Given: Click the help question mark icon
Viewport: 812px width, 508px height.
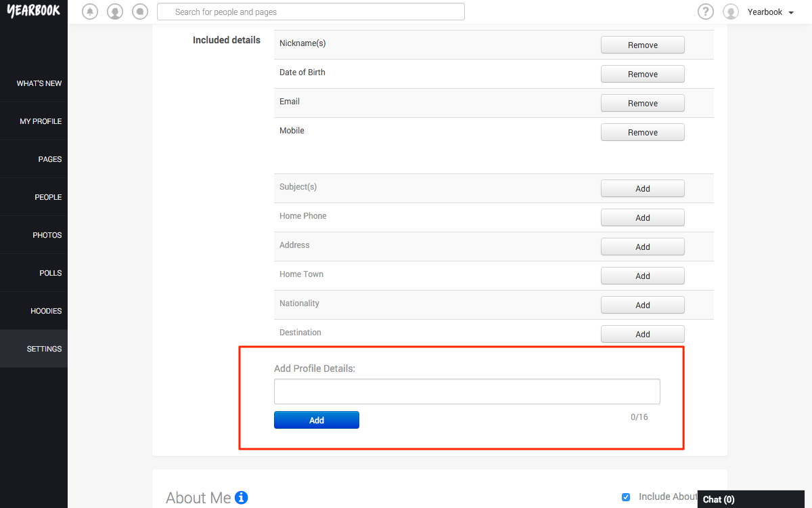Looking at the screenshot, I should pyautogui.click(x=706, y=12).
